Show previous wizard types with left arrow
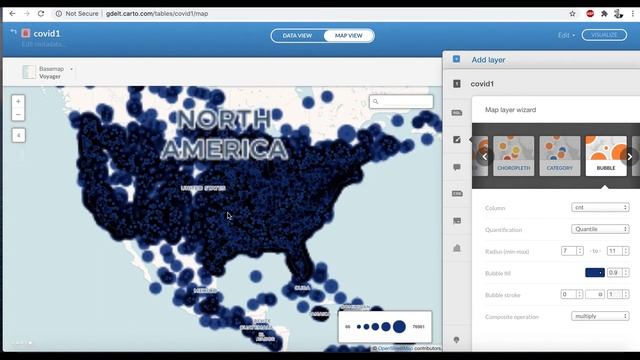The width and height of the screenshot is (640, 360). pos(484,156)
